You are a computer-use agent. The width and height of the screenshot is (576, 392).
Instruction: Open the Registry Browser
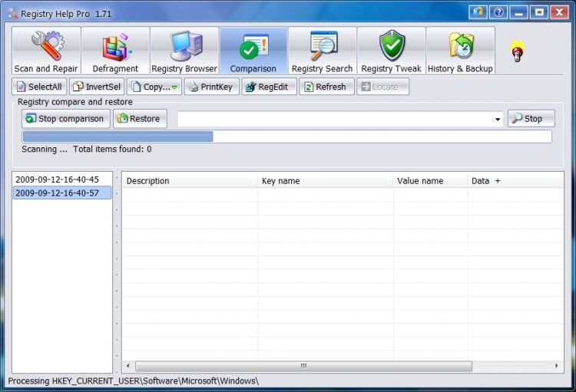tap(184, 51)
